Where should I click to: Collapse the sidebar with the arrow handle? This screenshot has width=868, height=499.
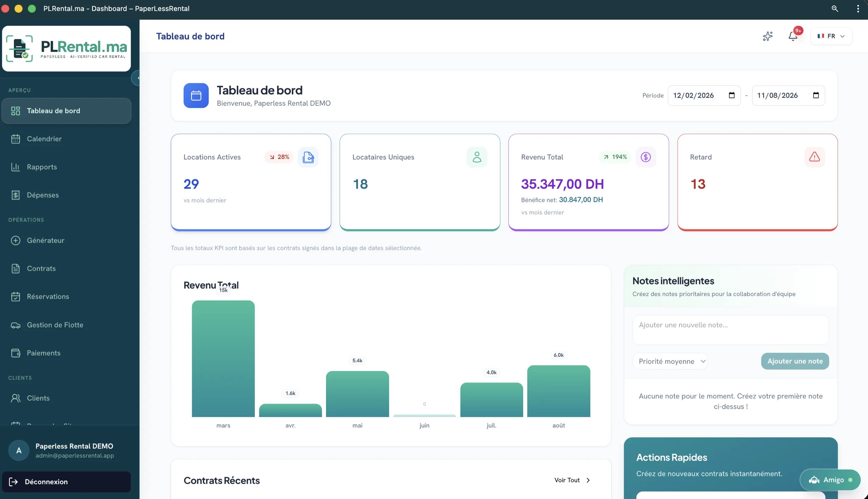pos(136,78)
